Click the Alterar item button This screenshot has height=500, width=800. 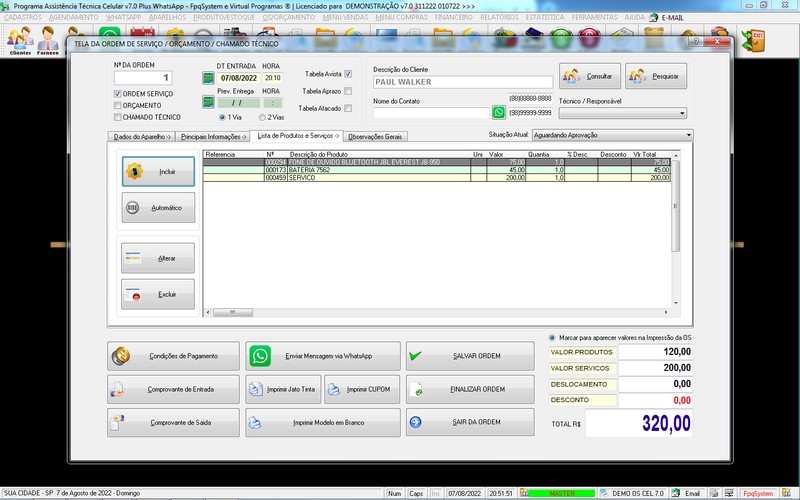(158, 258)
